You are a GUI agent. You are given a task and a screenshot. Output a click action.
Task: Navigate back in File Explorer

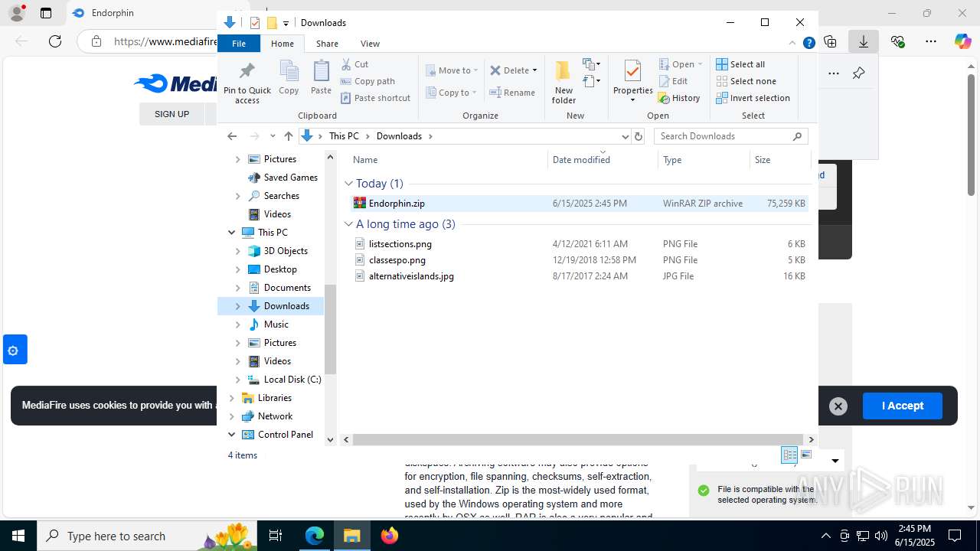point(232,136)
